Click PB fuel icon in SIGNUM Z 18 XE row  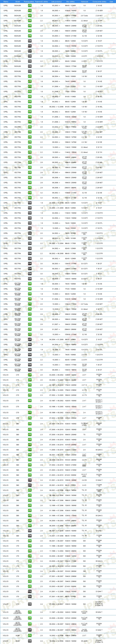30,6
